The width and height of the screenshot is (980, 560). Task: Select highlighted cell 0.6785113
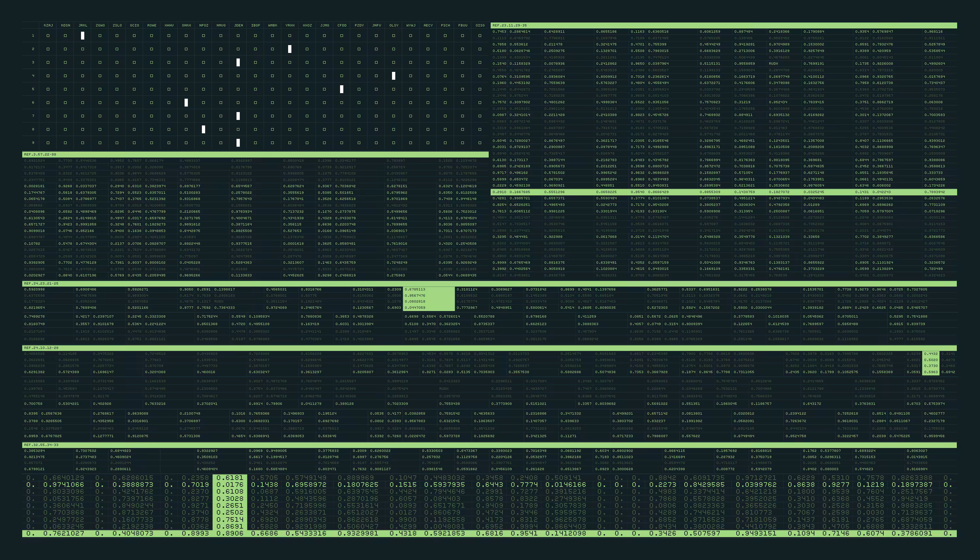point(415,289)
